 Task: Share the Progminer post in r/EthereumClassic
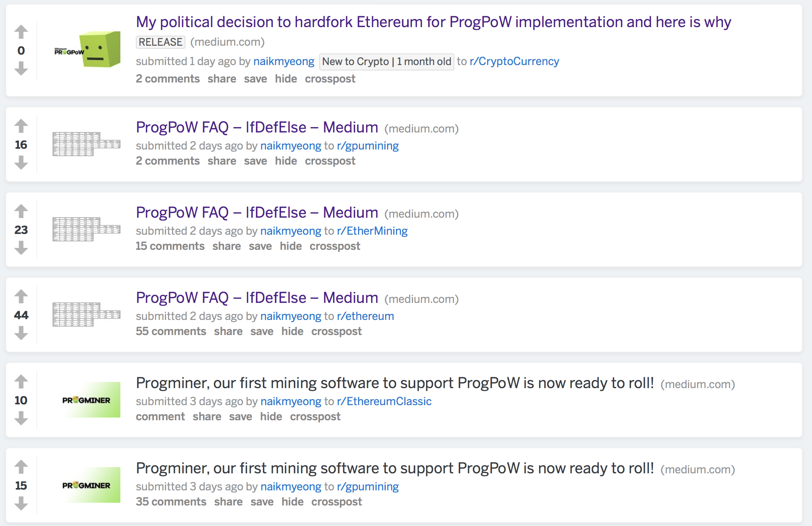pyautogui.click(x=207, y=416)
